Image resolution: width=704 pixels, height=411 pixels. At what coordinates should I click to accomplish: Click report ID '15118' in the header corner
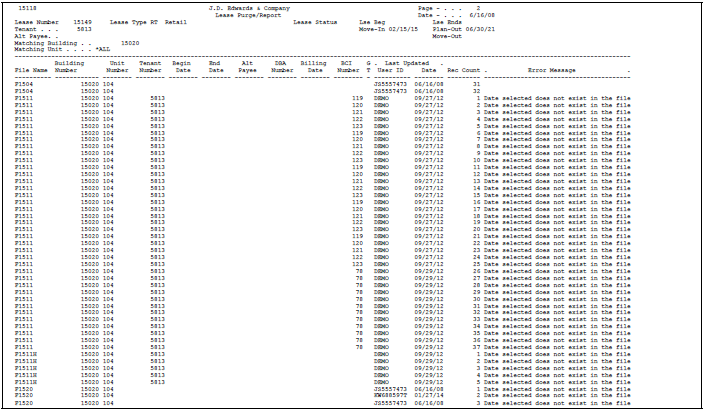(28, 9)
